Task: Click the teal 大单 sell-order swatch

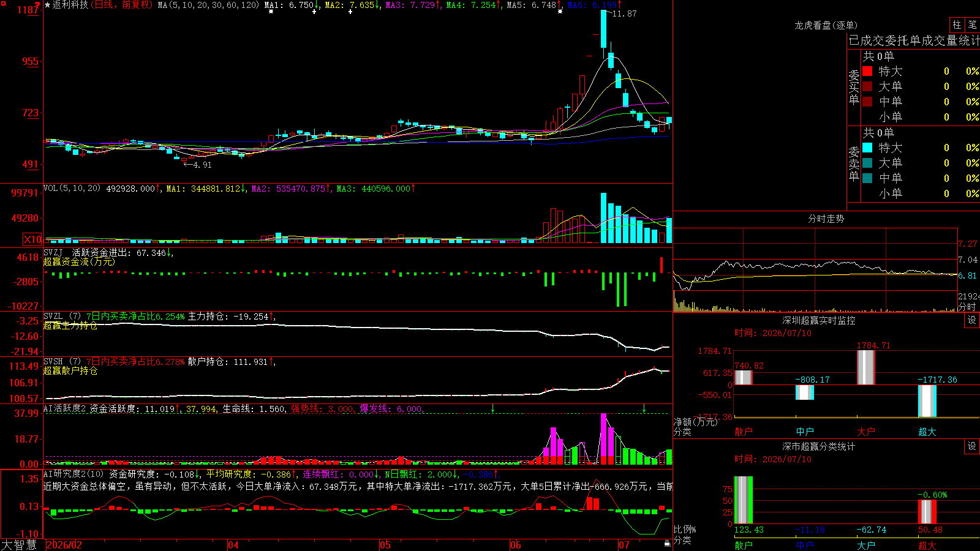Action: [x=867, y=163]
